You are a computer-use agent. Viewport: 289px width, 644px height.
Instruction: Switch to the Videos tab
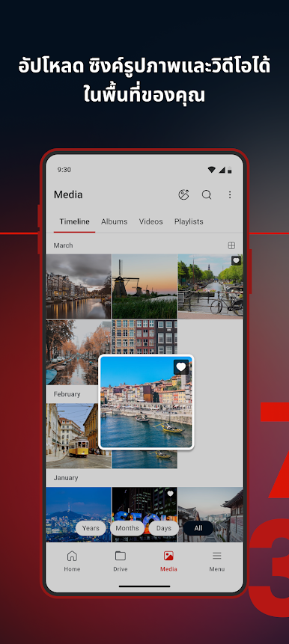151,222
